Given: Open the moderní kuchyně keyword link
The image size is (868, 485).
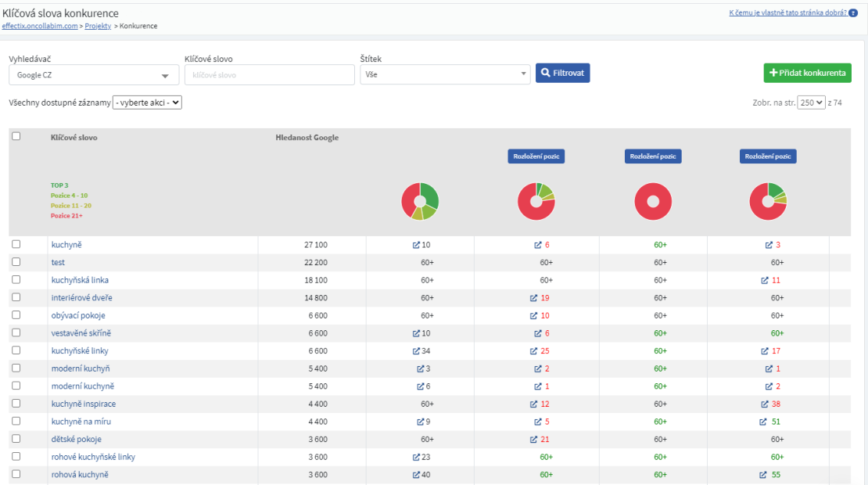Looking at the screenshot, I should pyautogui.click(x=82, y=386).
